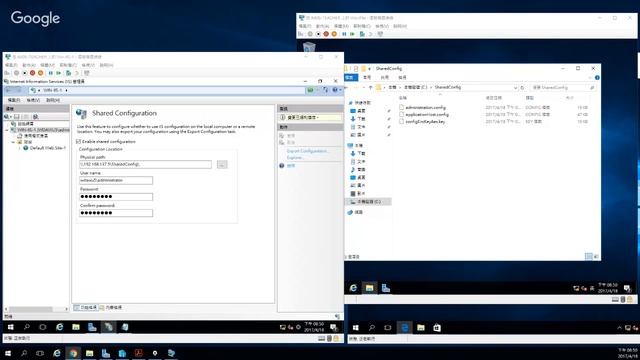Click the IIS Manager help dropdown icon in the address bar
640x360 pixels.
(336, 90)
